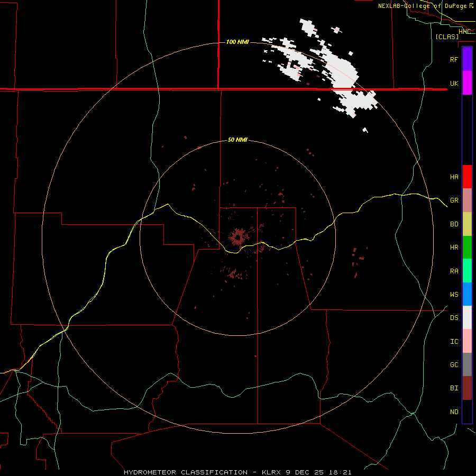The width and height of the screenshot is (476, 476).
Task: Click the ND legend label
Action: pos(454,412)
